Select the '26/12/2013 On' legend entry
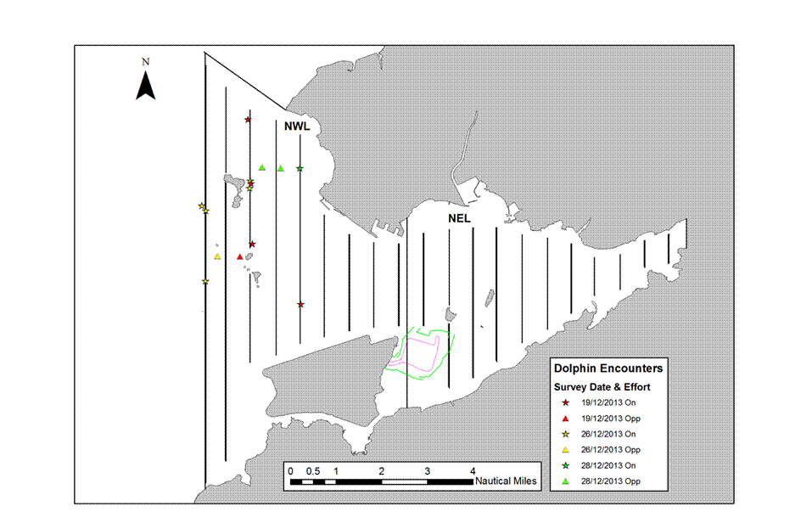The width and height of the screenshot is (812, 523). (608, 435)
